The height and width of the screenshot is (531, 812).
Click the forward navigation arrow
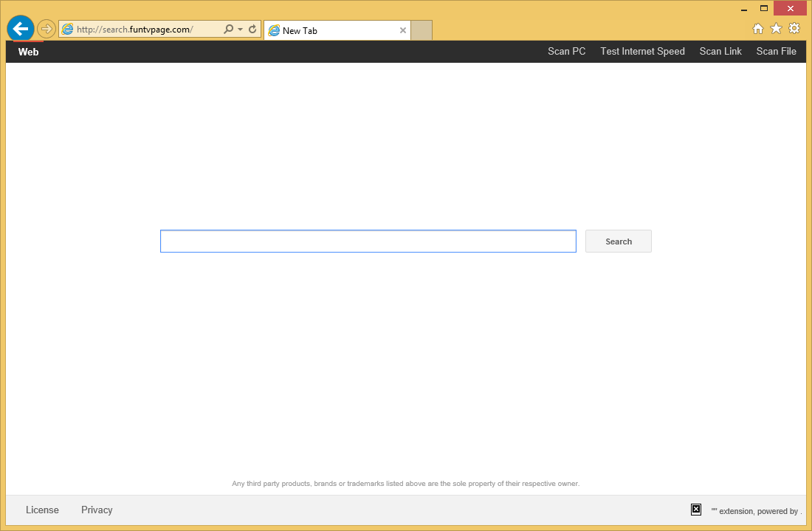coord(46,28)
